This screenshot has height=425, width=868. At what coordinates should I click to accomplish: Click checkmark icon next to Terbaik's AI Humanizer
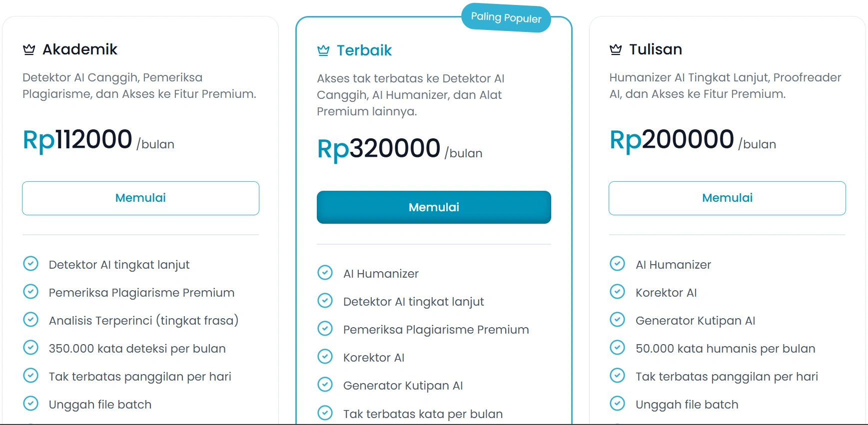click(x=325, y=273)
